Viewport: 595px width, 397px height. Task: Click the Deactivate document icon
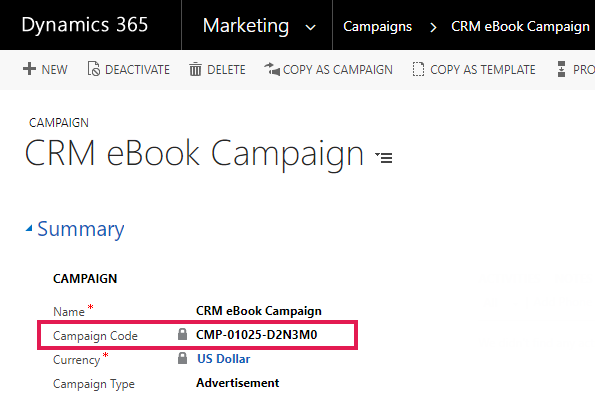click(94, 69)
